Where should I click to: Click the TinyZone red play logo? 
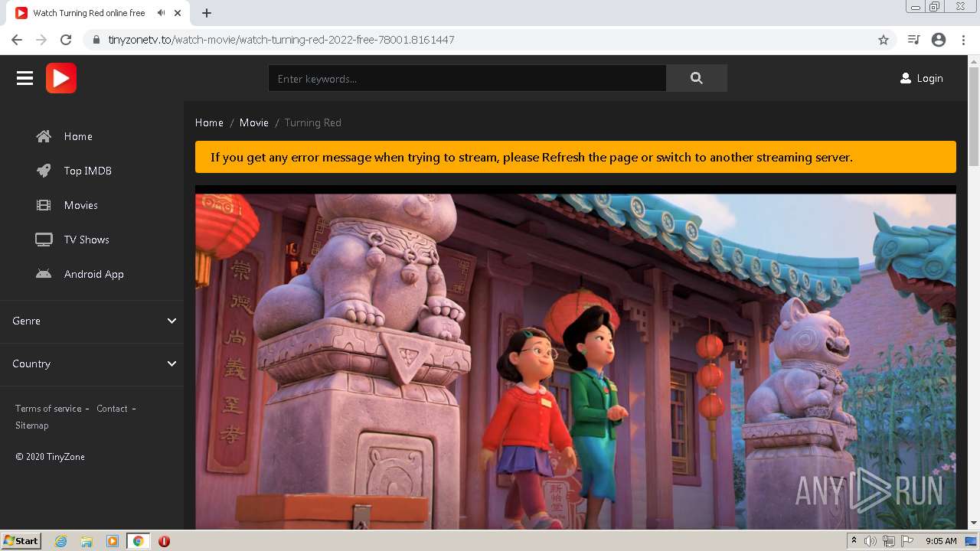coord(61,78)
